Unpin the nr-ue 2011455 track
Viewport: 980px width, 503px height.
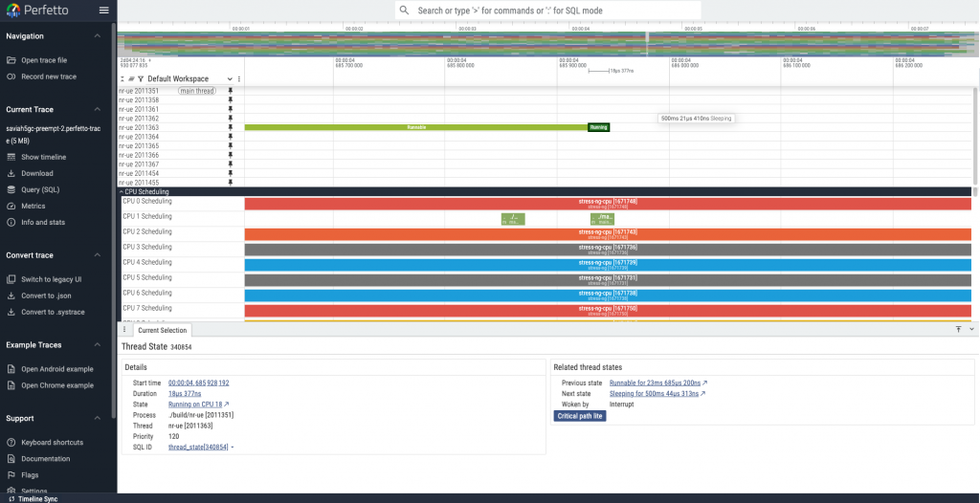pos(230,183)
